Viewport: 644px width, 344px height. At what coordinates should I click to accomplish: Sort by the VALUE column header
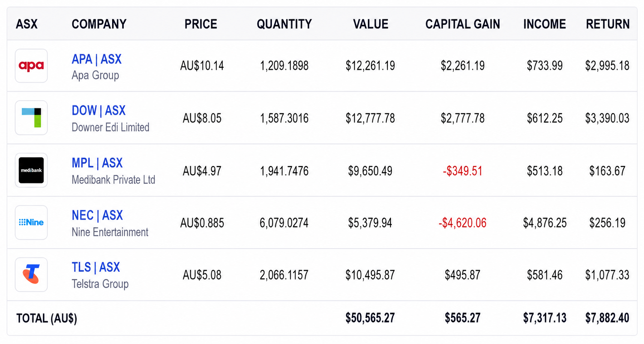[x=371, y=24]
